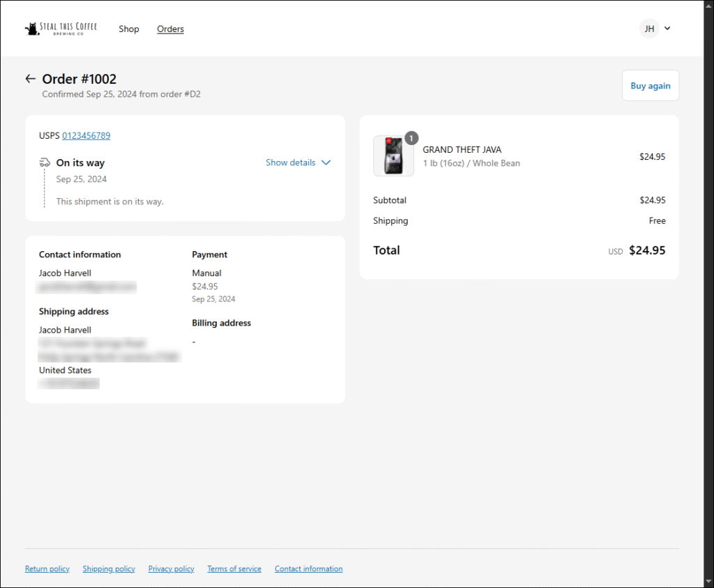View the Privacy policy link
Viewport: 714px width, 588px height.
pos(171,568)
